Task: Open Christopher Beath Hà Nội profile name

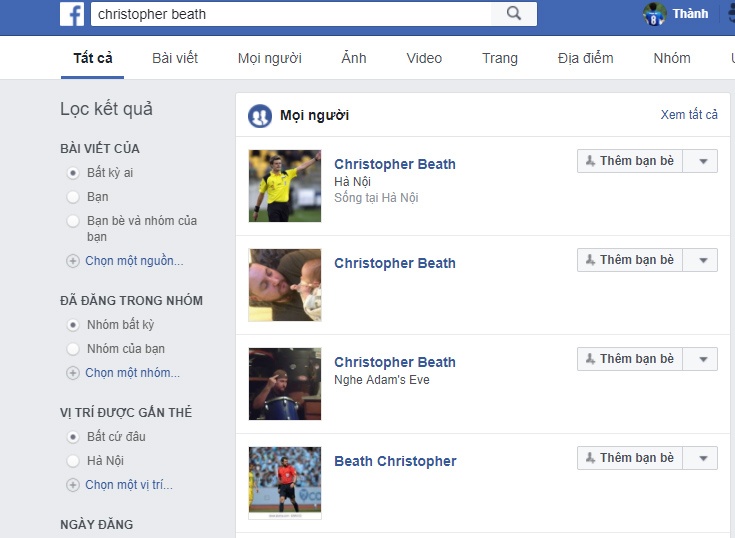Action: click(x=395, y=164)
